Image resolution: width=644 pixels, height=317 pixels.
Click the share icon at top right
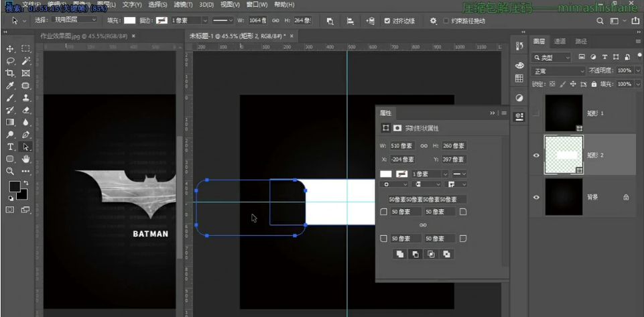tap(635, 21)
